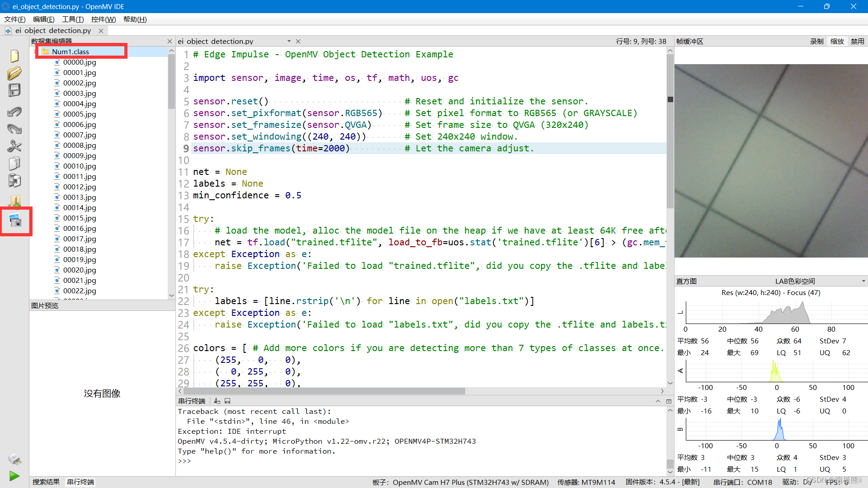The height and width of the screenshot is (488, 868).
Task: Click the code editor horizontal scrollbar
Action: click(325, 391)
